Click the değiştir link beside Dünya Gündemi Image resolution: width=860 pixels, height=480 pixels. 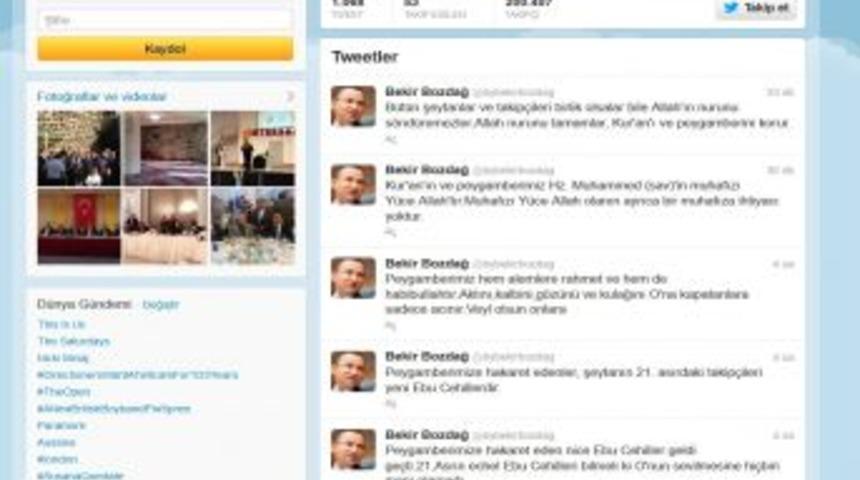(x=161, y=304)
